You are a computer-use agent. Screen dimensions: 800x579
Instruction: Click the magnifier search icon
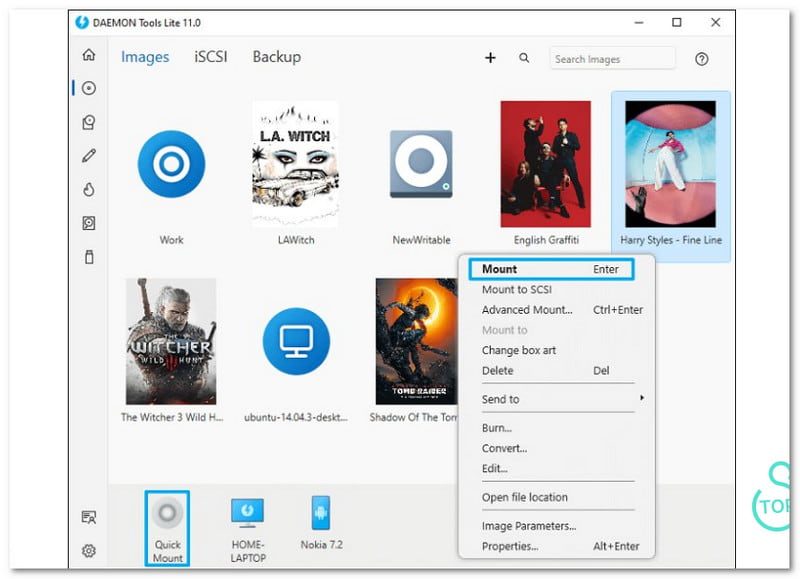[x=524, y=58]
